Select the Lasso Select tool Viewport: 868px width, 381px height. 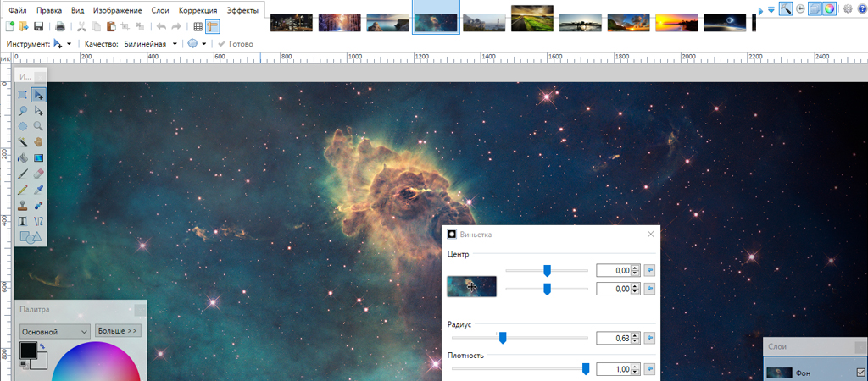(x=23, y=111)
